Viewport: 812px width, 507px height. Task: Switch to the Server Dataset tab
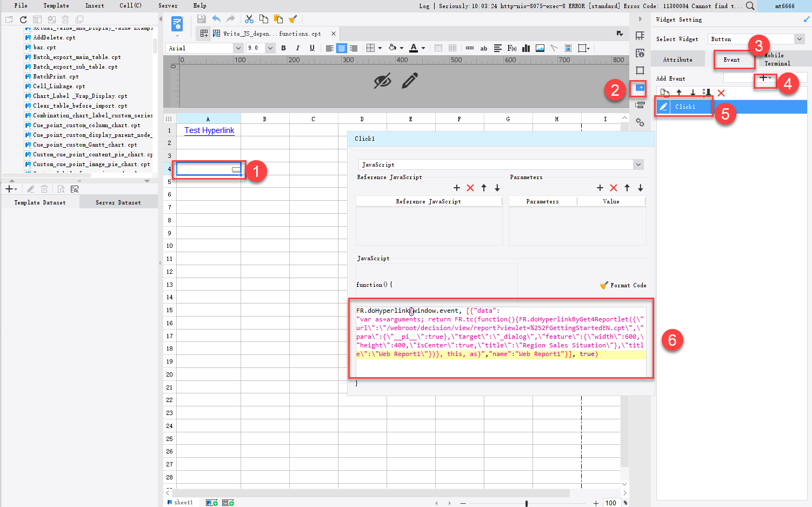118,202
